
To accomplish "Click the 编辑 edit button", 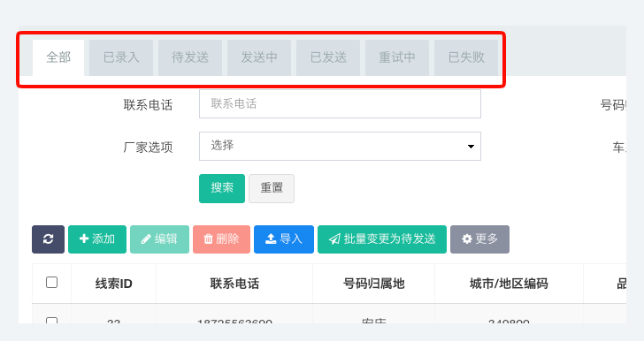I will point(160,239).
